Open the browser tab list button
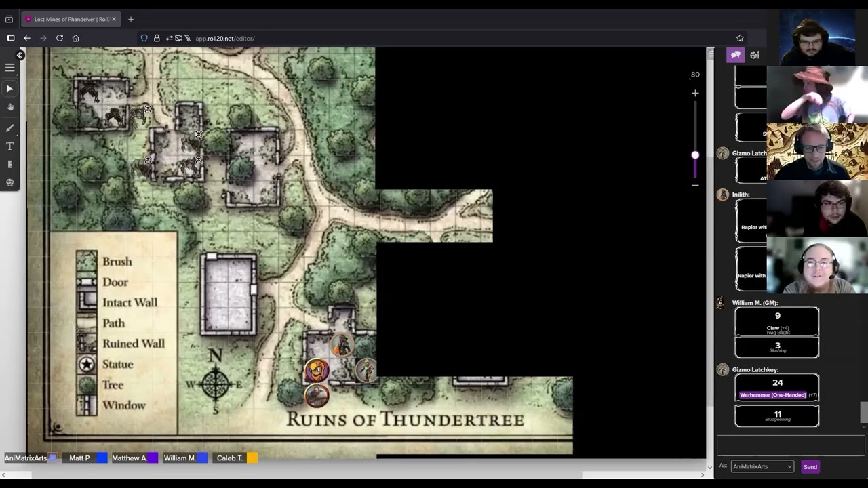 click(x=9, y=19)
